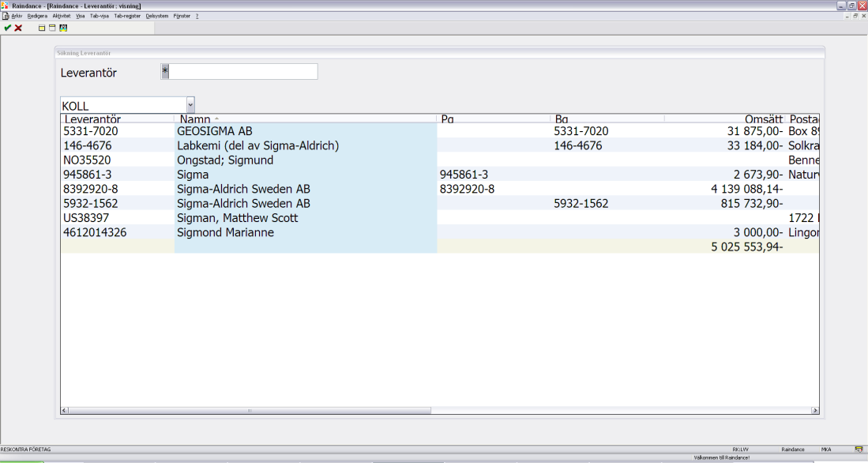Click the total sum 5 025 553,94-
Screen dimensions: 868x463
coord(747,247)
